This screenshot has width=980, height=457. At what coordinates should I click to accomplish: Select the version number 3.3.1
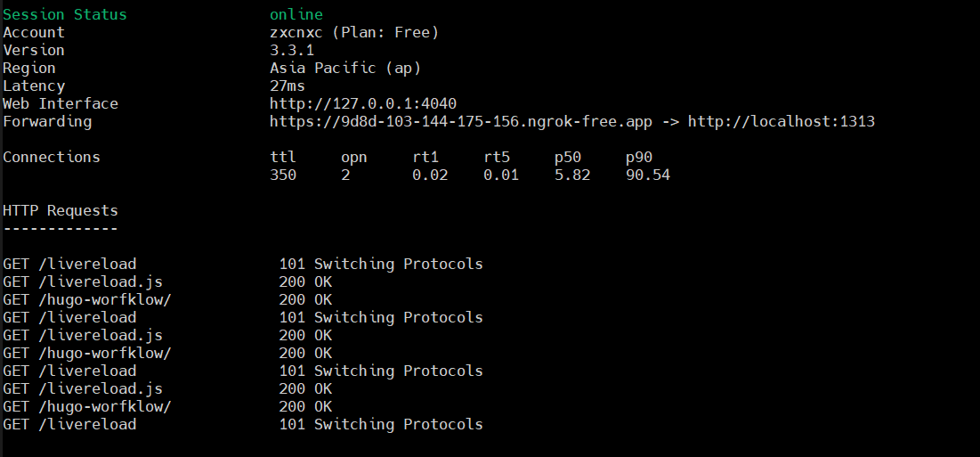click(292, 50)
